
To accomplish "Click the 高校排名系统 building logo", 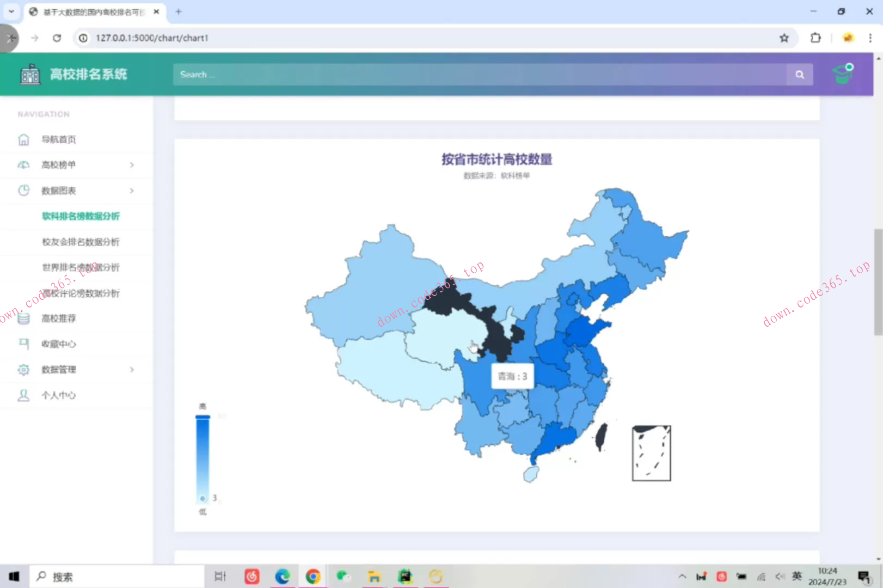I will click(30, 74).
